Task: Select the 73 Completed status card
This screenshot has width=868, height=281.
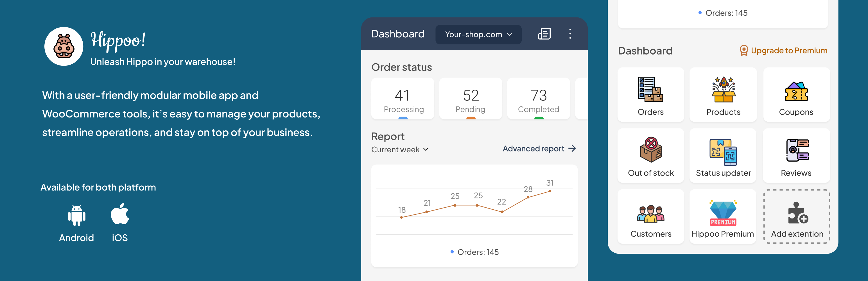Action: [x=539, y=99]
